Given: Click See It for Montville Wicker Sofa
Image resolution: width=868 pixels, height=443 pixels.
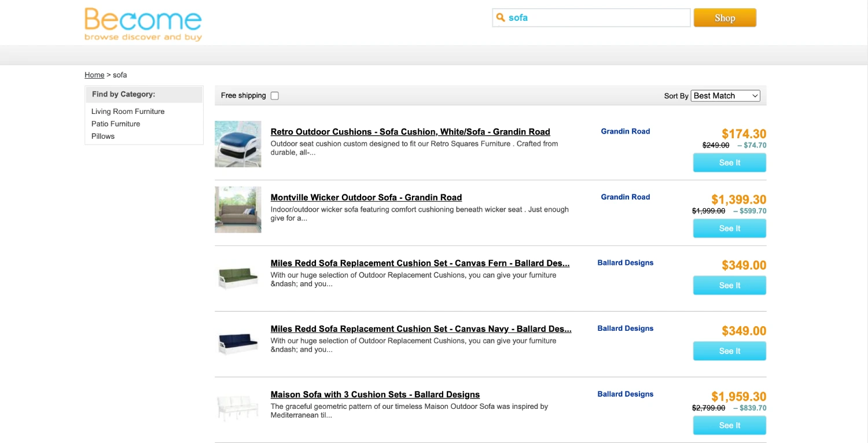Looking at the screenshot, I should 730,228.
